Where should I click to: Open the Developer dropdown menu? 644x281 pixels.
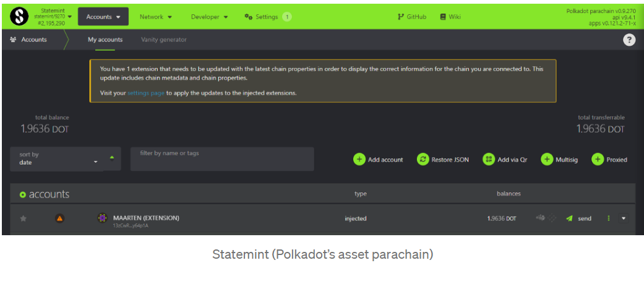pos(209,17)
